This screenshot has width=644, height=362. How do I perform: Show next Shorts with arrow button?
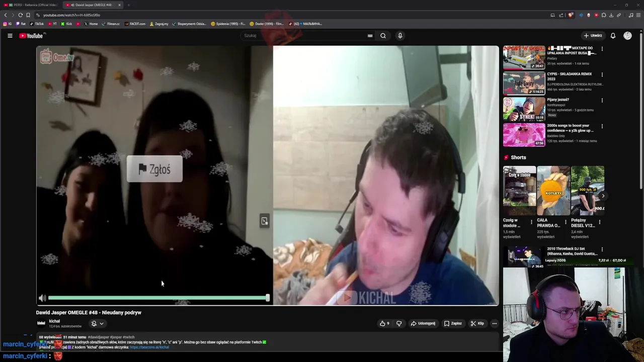[603, 196]
